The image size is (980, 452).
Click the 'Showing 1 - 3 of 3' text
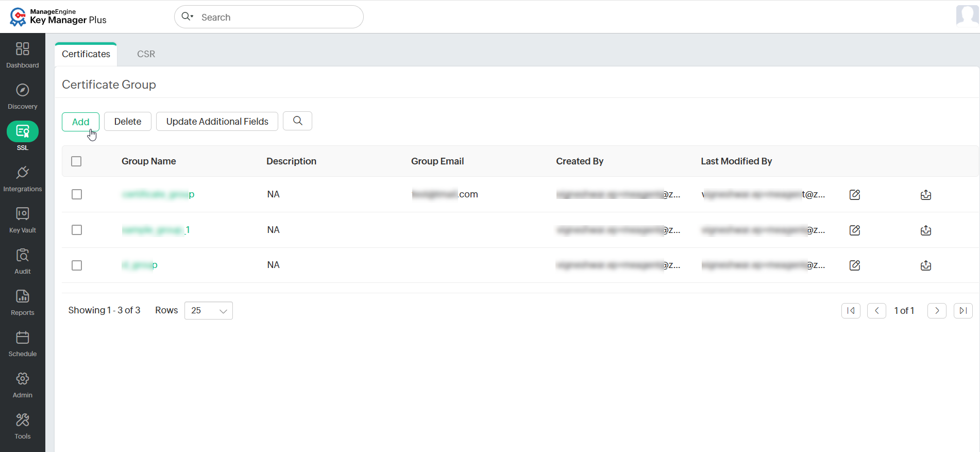[104, 310]
